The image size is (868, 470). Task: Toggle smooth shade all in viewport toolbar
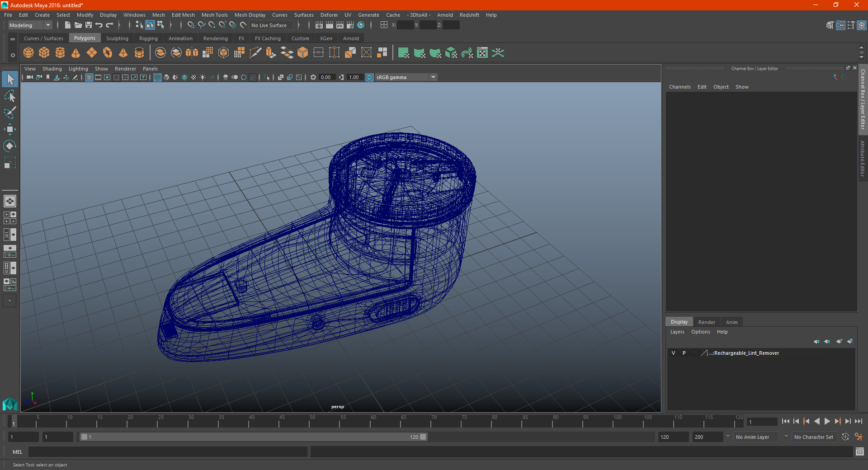tap(166, 77)
